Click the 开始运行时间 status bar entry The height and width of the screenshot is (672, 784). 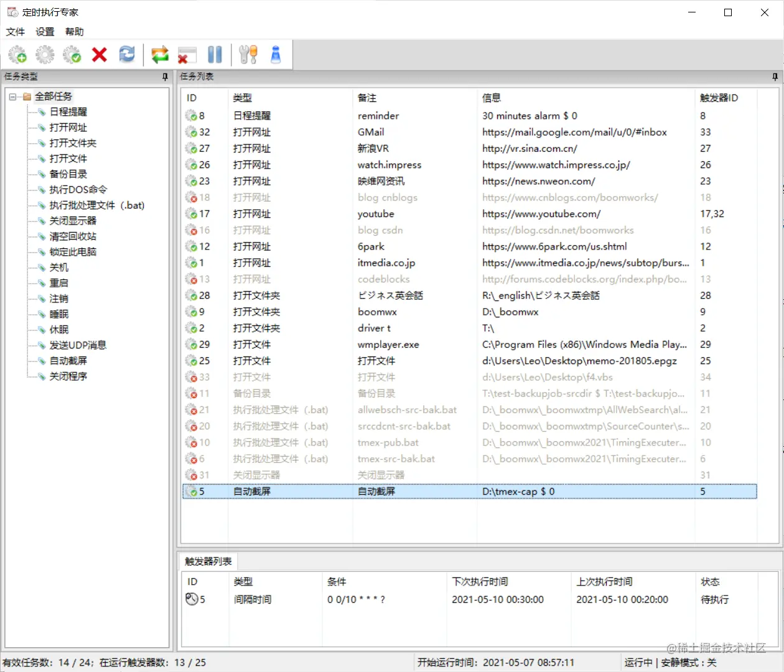point(496,663)
